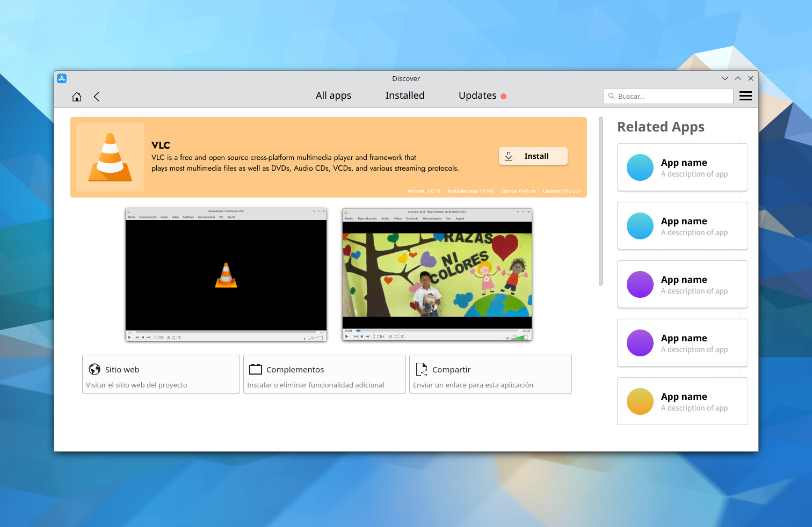This screenshot has height=527, width=812.
Task: Click the Complementos box icon
Action: (x=256, y=369)
